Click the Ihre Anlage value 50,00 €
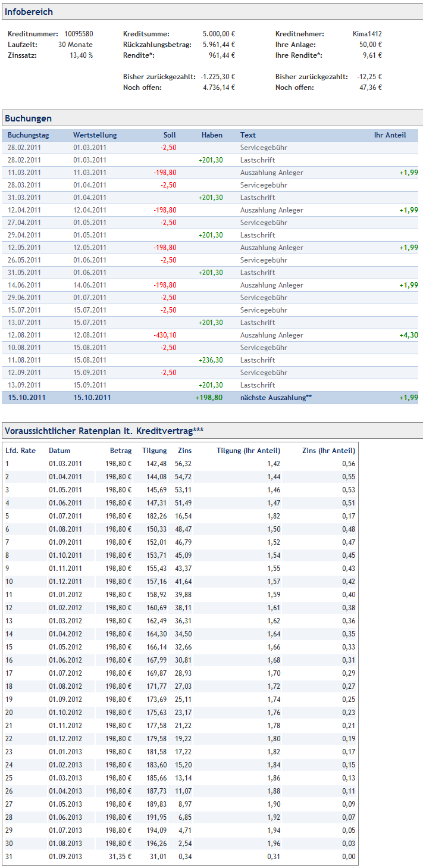This screenshot has height=868, width=423. (x=370, y=45)
